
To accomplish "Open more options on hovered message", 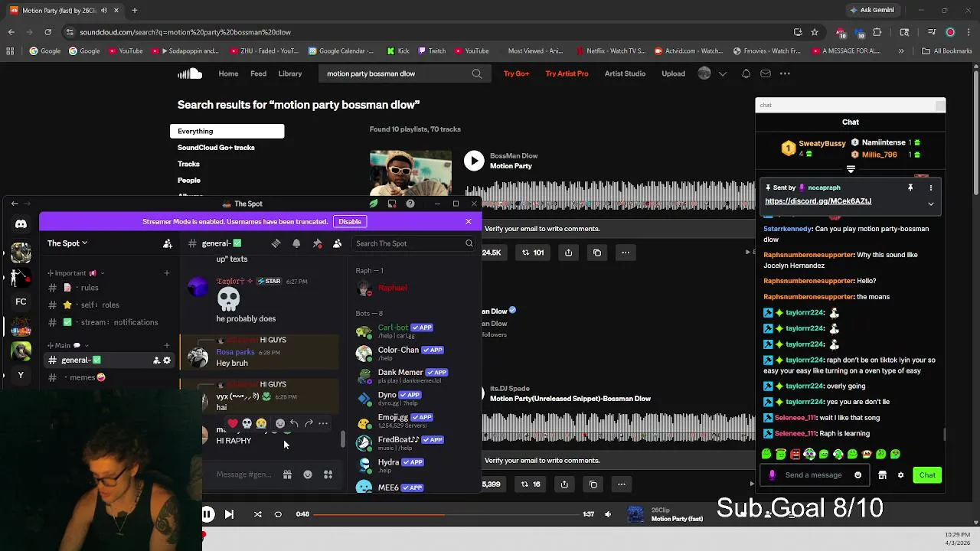I will tap(323, 423).
